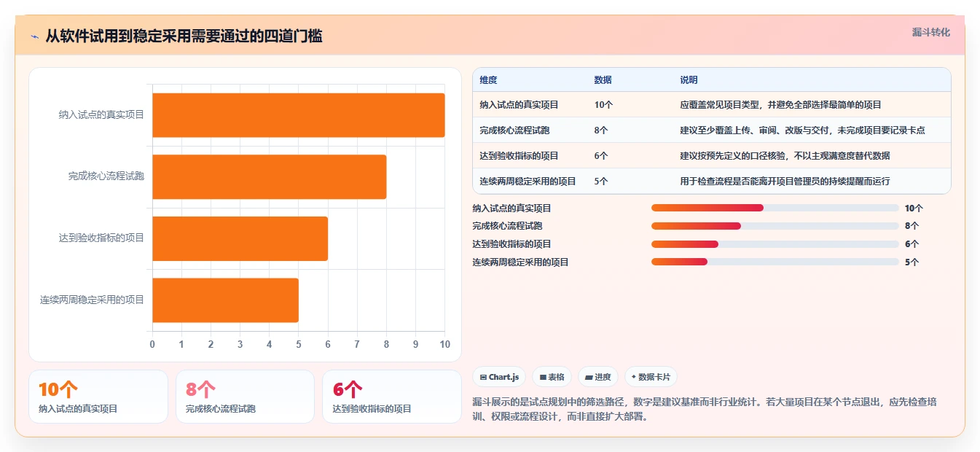Click the x-axis tick label 5
The width and height of the screenshot is (980, 452).
pyautogui.click(x=299, y=344)
